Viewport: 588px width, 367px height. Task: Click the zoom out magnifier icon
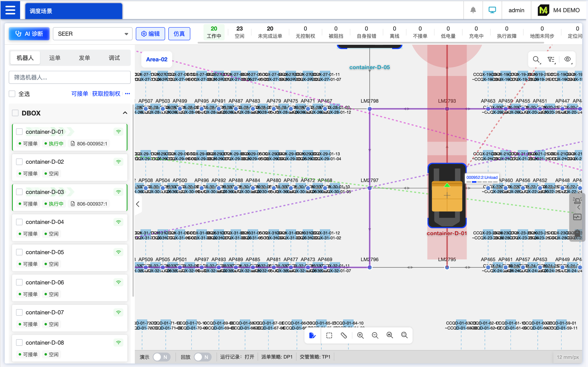coord(375,336)
